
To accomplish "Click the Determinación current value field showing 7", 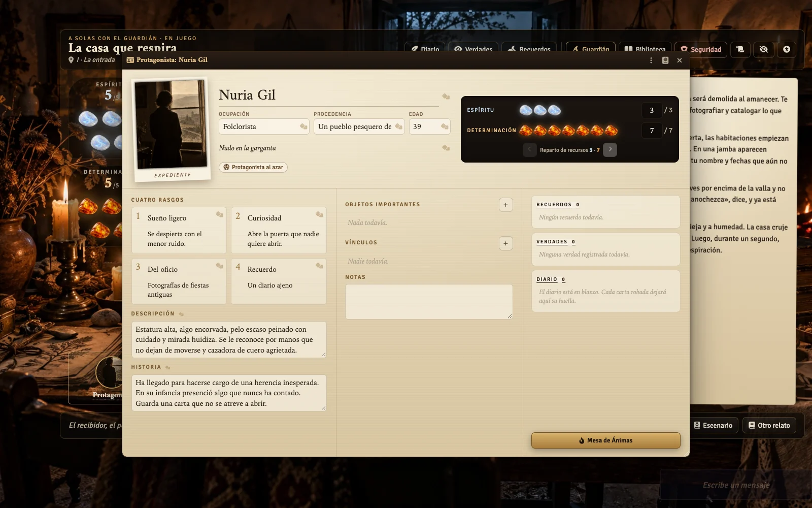I will tap(652, 131).
